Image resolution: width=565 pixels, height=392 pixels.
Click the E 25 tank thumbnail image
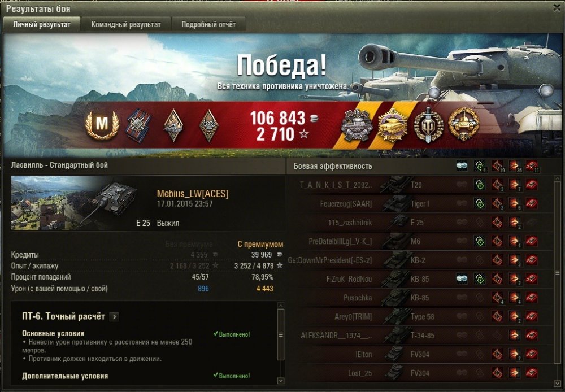click(75, 203)
